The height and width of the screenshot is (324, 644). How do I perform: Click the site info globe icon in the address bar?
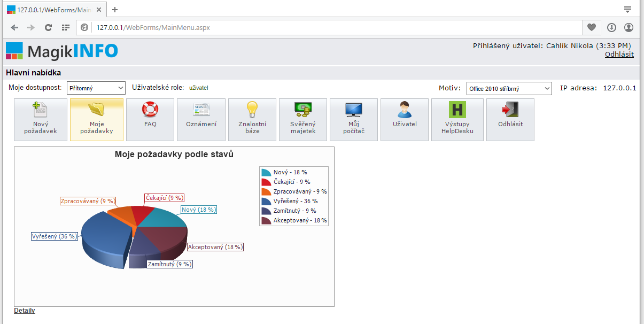click(84, 27)
